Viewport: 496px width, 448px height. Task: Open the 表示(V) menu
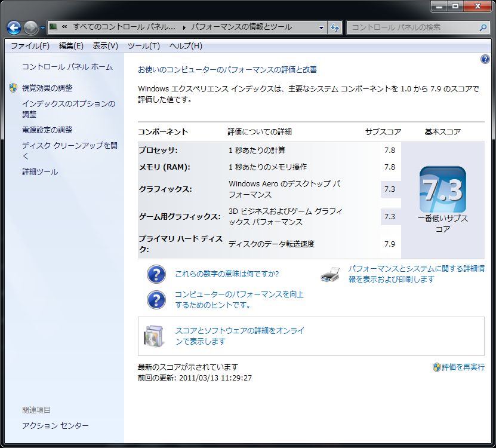click(105, 46)
